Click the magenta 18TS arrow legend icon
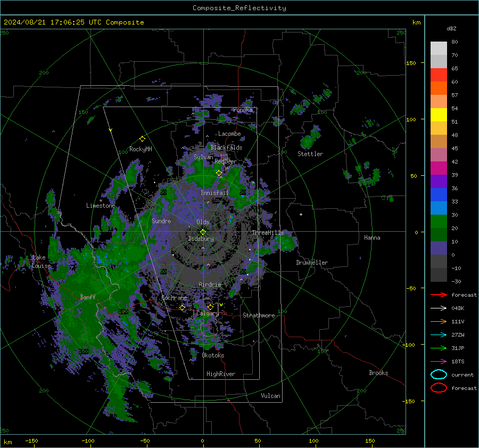Image resolution: width=479 pixels, height=448 pixels. (439, 362)
